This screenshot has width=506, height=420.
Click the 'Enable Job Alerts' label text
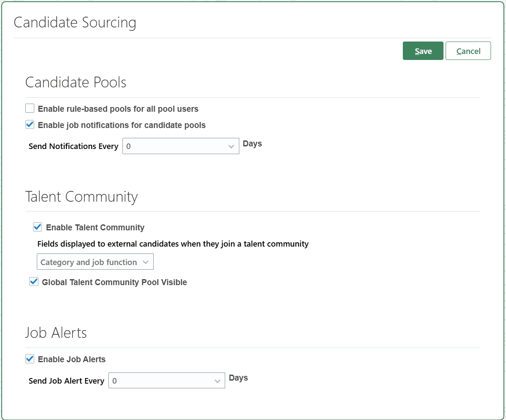point(71,359)
